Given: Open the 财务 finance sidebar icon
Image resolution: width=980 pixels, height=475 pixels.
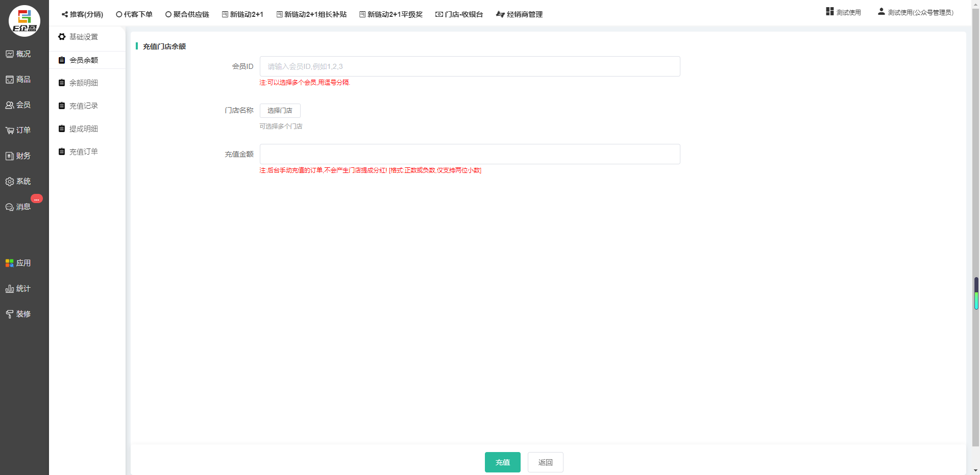Looking at the screenshot, I should pyautogui.click(x=10, y=156).
